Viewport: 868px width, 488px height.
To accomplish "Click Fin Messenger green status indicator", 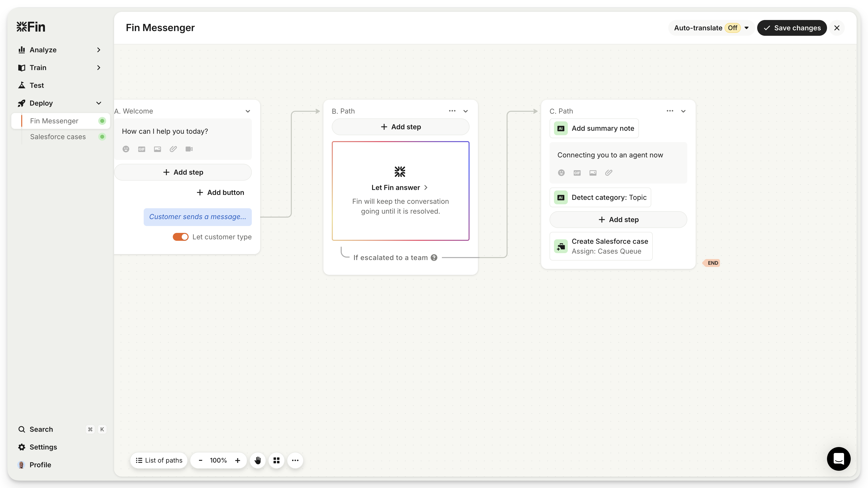I will point(102,121).
